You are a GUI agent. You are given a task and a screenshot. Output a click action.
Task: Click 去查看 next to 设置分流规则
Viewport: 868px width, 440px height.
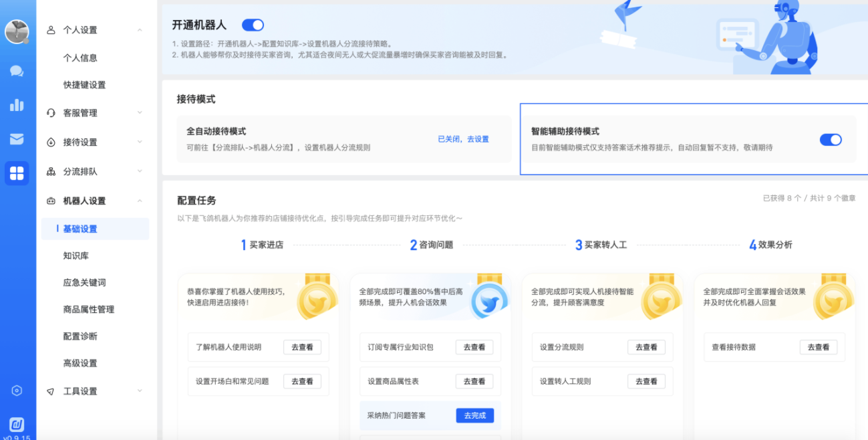click(646, 347)
